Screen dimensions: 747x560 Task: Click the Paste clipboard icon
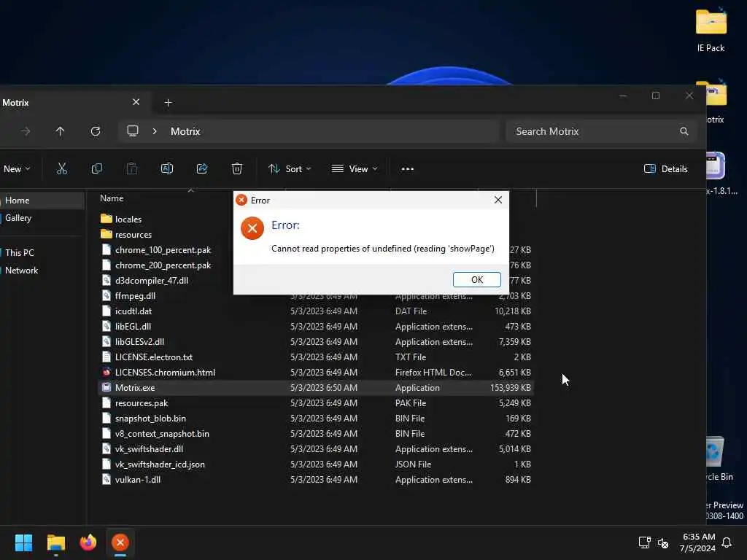(x=132, y=168)
